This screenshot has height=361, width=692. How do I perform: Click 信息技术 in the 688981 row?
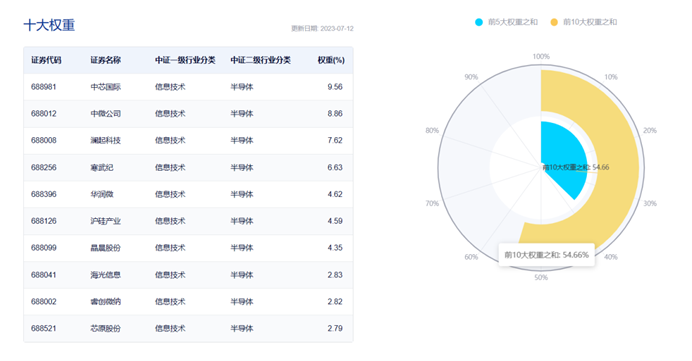(170, 87)
